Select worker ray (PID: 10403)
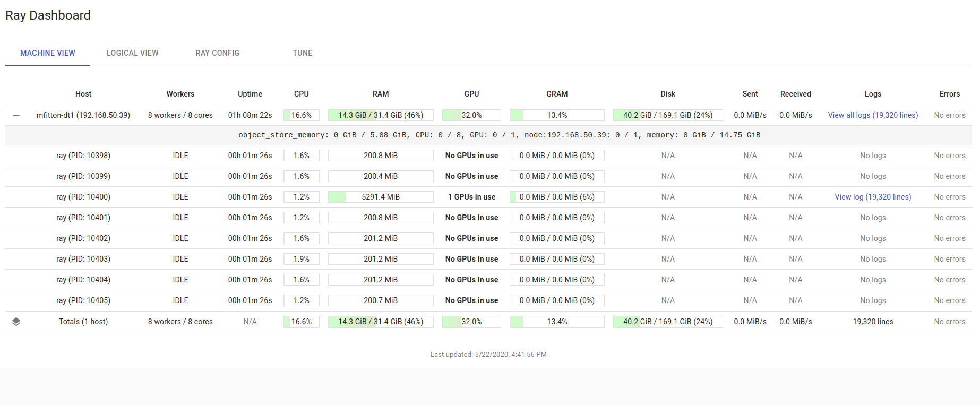Viewport: 980px width, 405px height. pyautogui.click(x=83, y=259)
